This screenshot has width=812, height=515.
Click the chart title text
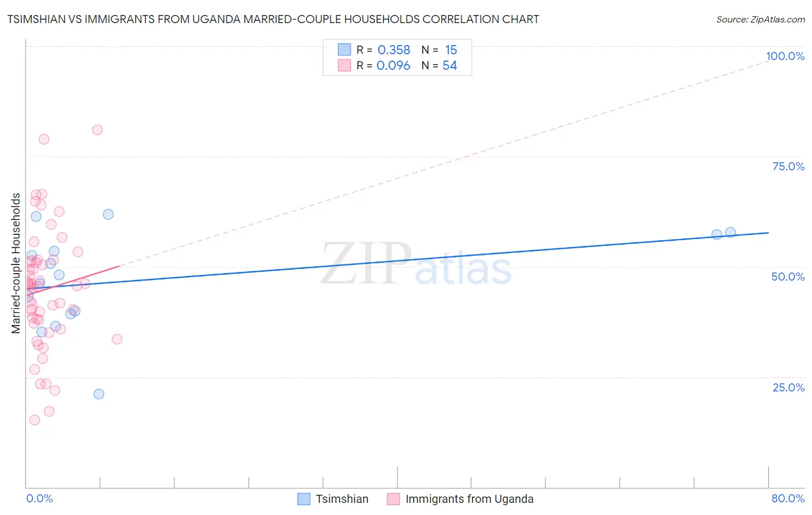(x=273, y=19)
